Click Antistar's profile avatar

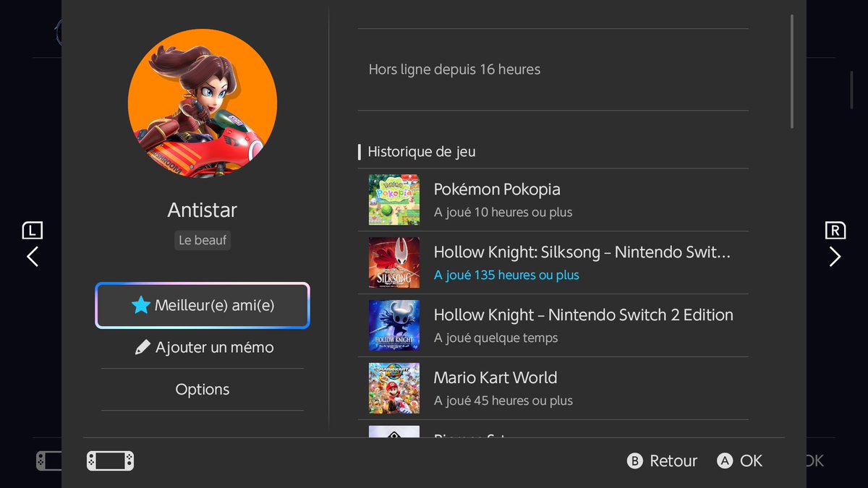click(x=203, y=103)
